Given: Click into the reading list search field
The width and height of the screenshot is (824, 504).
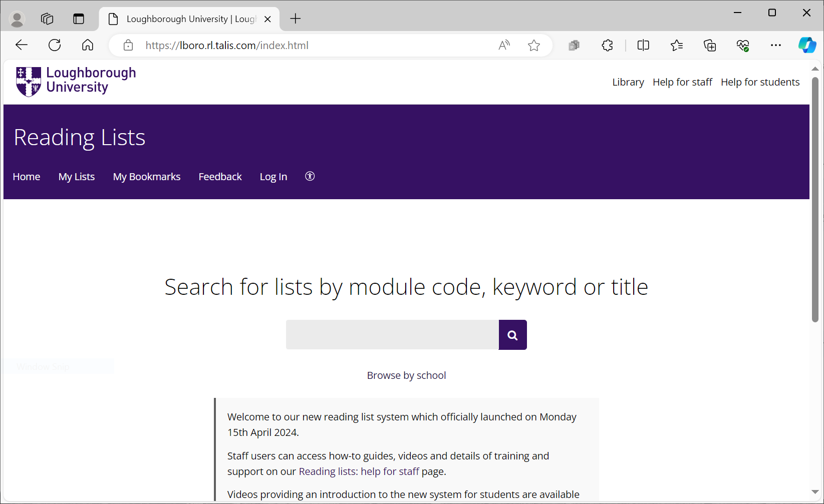Looking at the screenshot, I should 392,335.
